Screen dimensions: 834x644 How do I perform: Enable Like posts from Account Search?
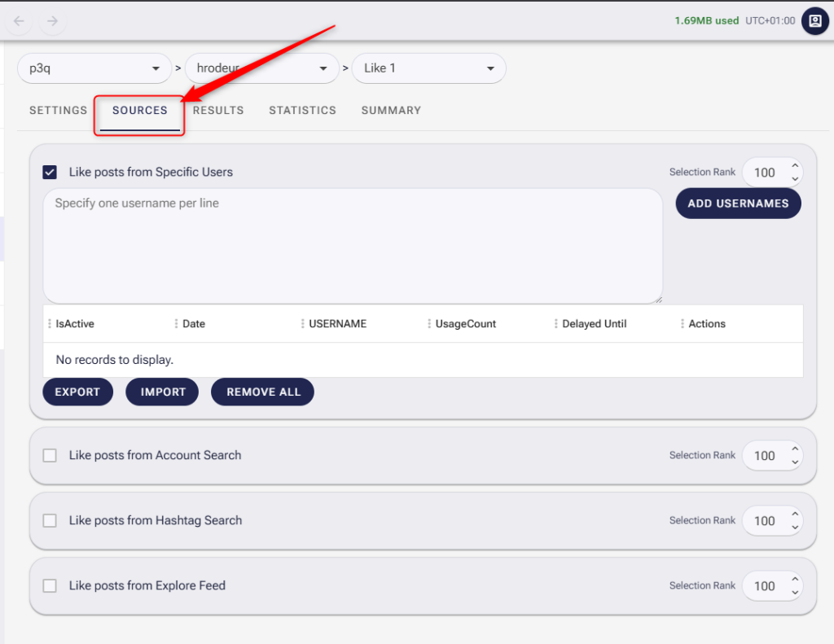(x=49, y=455)
